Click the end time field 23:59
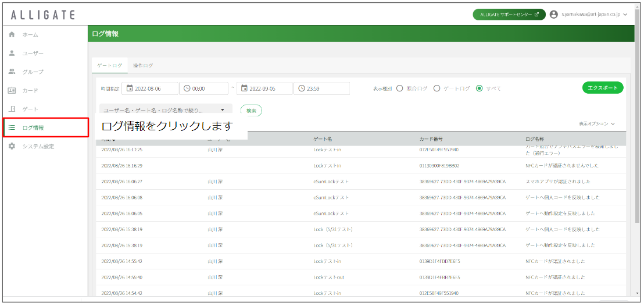 [321, 88]
